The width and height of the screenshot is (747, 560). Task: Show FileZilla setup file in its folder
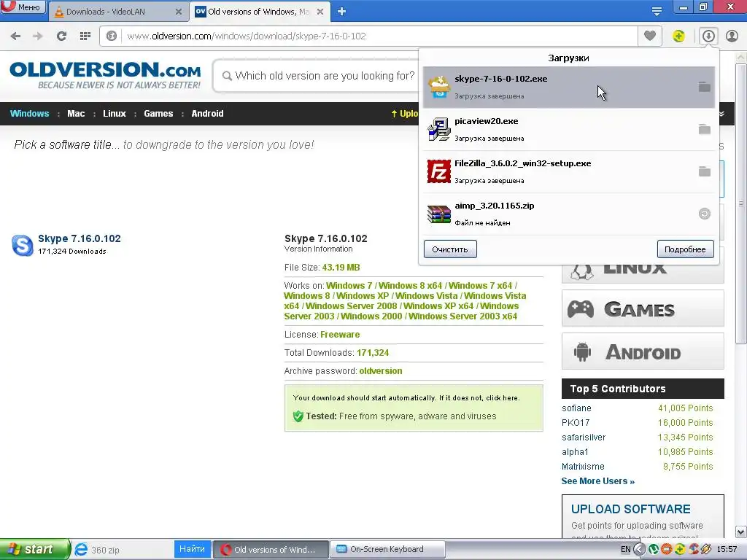pyautogui.click(x=704, y=171)
